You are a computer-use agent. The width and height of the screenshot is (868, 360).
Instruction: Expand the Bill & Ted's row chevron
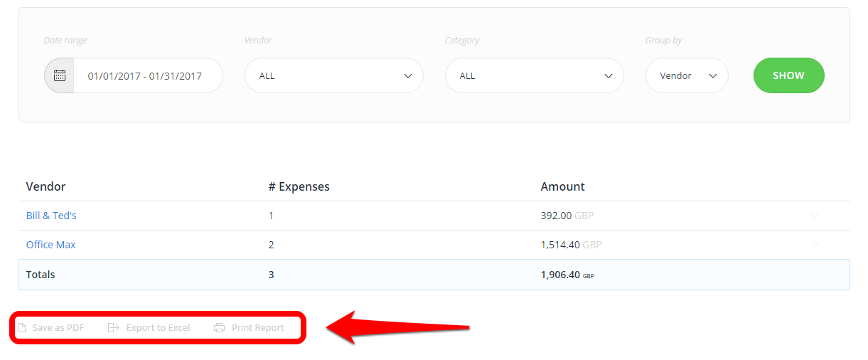[x=815, y=216]
